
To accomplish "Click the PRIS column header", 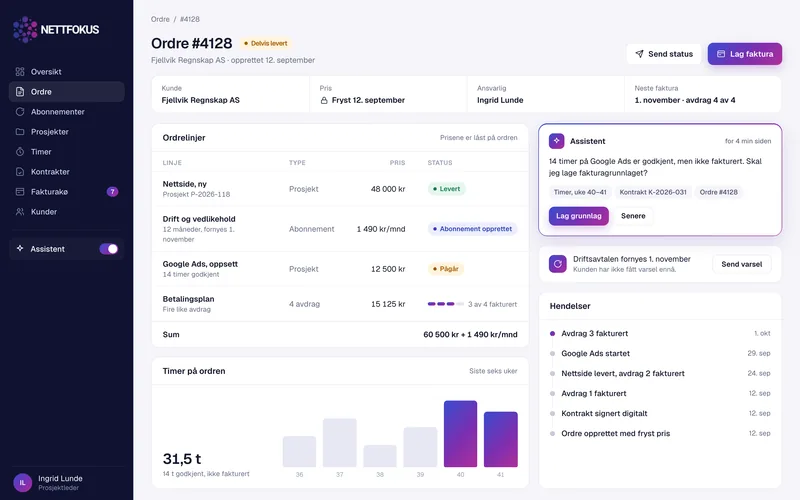I will coord(397,163).
